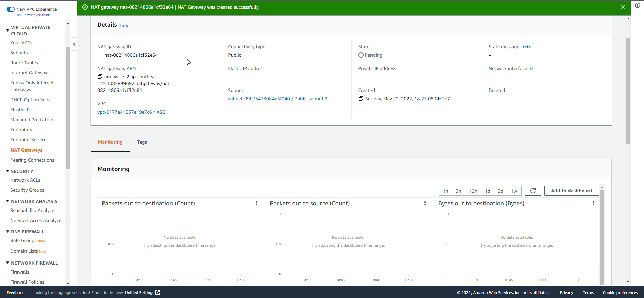Click the Pending state status icon

click(x=361, y=55)
